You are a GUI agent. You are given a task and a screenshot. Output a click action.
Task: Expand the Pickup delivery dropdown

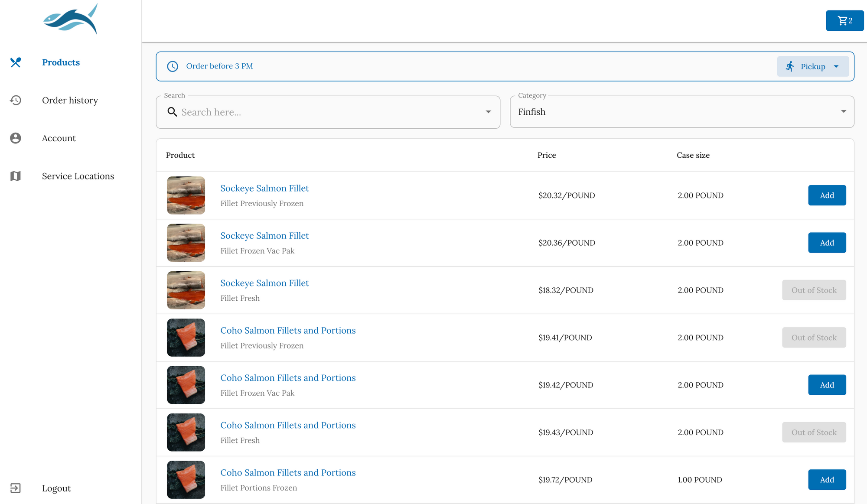click(839, 66)
